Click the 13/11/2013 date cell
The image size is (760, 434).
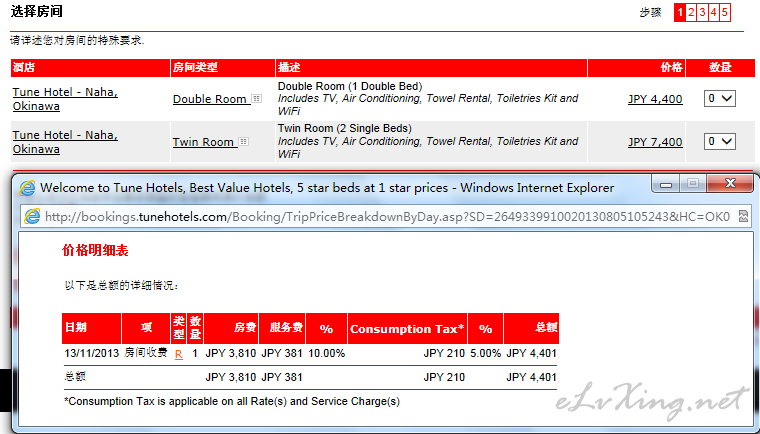(92, 353)
